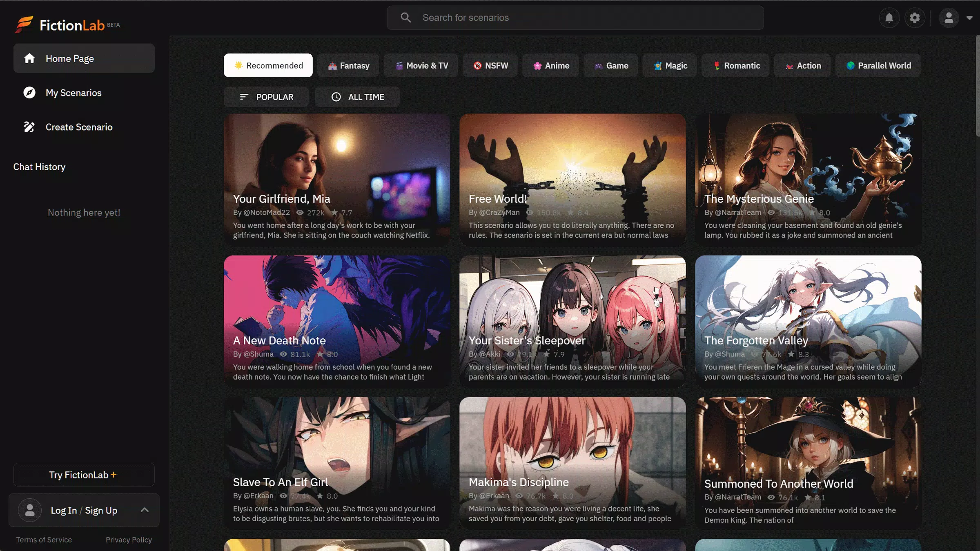The image size is (980, 551).
Task: Click author @CraZyMan on Free World card
Action: click(x=499, y=212)
